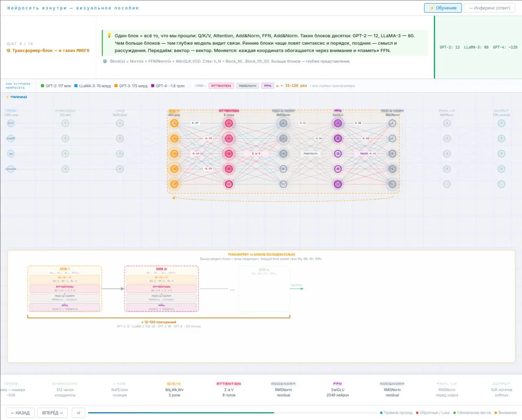The height and width of the screenshot is (420, 522).
Task: Click the Add&Norm chip in legend
Action: coord(248,86)
